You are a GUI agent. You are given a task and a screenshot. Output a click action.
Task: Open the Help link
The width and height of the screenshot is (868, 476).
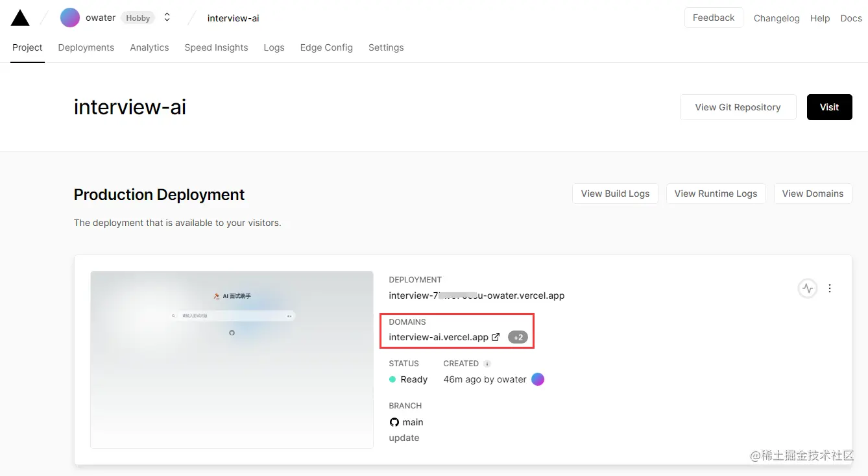(x=820, y=18)
